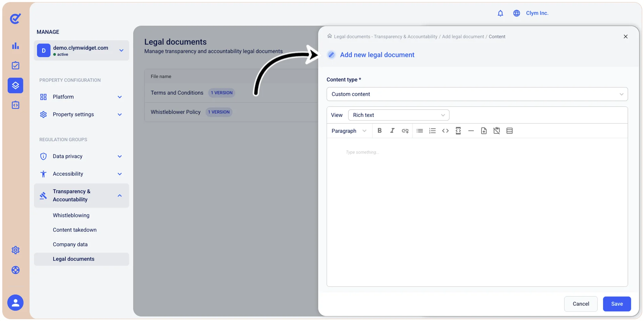Expand the Data privacy group
The height and width of the screenshot is (321, 644).
coord(81,156)
